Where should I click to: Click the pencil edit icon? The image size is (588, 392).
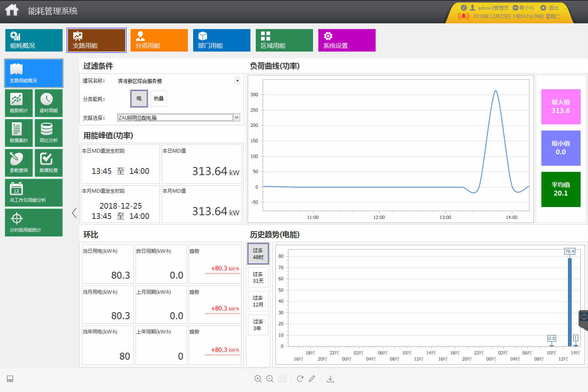[312, 379]
